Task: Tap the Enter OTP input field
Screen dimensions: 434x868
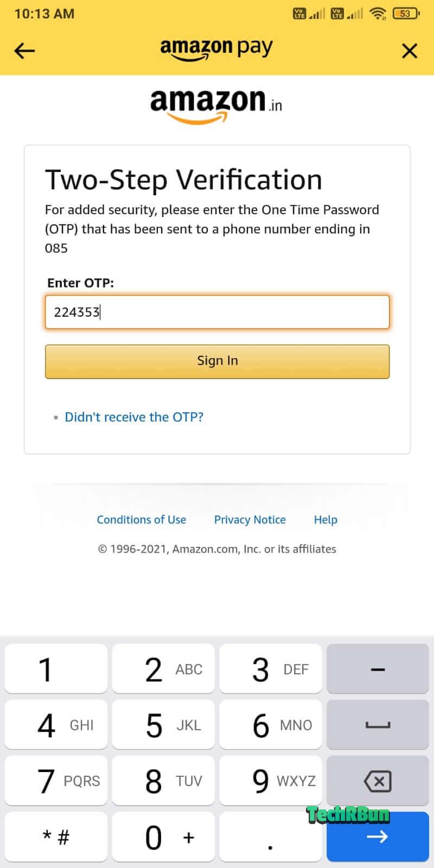Action: (x=217, y=312)
